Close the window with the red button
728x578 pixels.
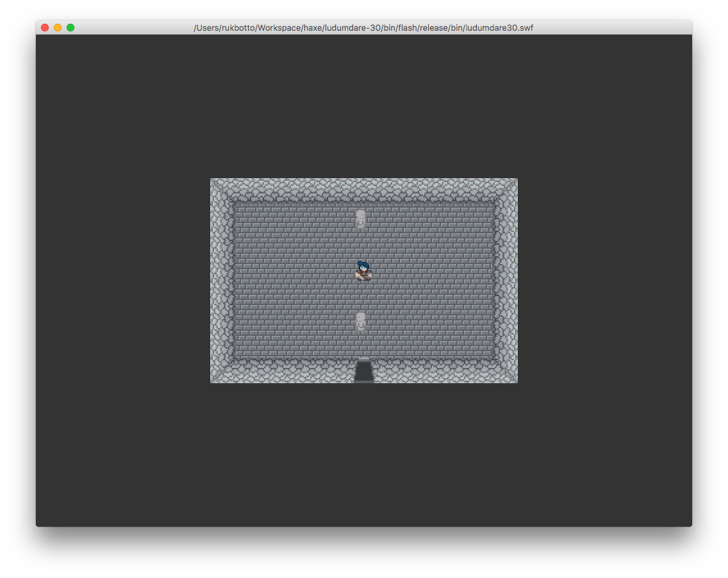pyautogui.click(x=45, y=28)
